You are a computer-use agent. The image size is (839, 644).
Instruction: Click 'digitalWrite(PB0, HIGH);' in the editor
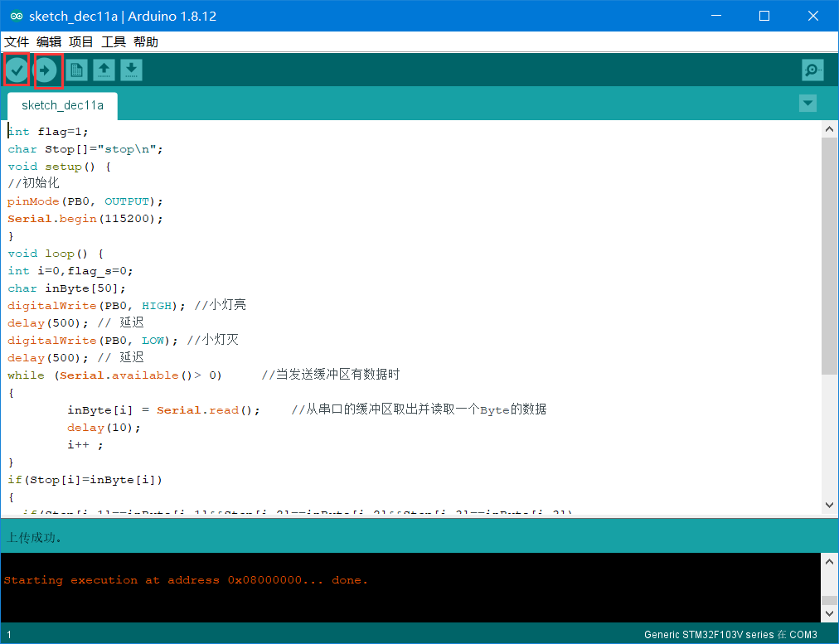pyautogui.click(x=96, y=306)
